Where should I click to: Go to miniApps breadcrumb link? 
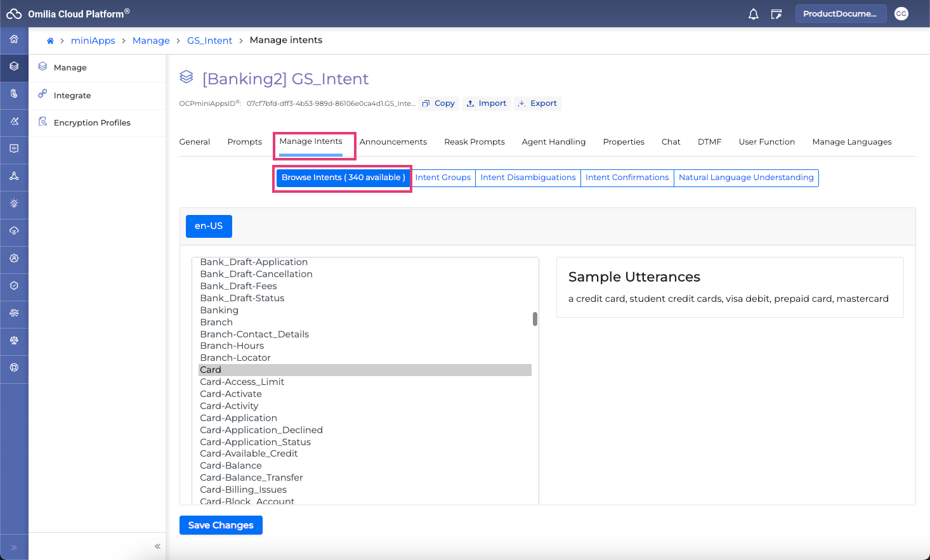click(x=93, y=41)
